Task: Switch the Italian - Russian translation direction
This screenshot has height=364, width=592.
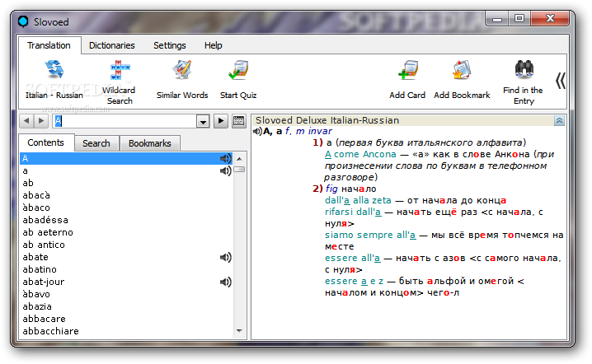Action: pyautogui.click(x=54, y=80)
